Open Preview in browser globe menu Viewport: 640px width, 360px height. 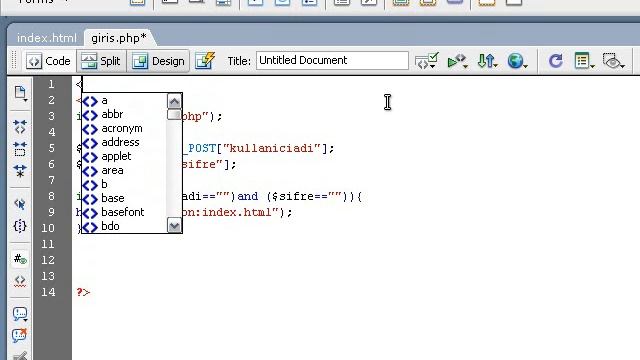(517, 61)
